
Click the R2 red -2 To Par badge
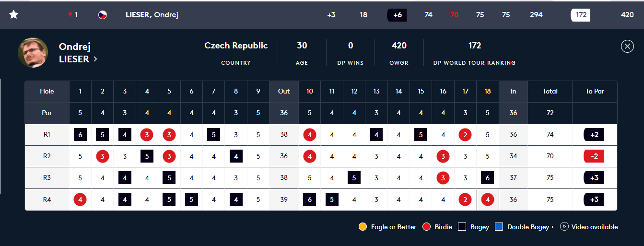point(594,156)
